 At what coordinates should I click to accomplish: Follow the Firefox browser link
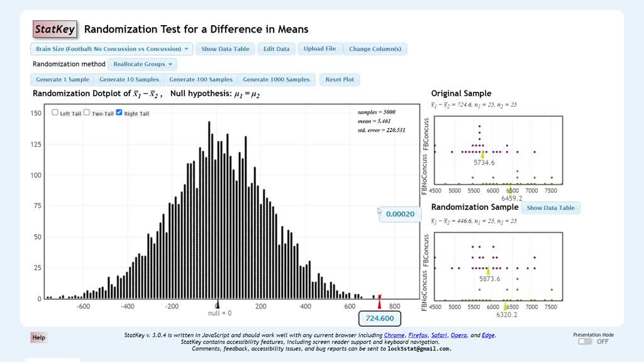click(x=418, y=335)
